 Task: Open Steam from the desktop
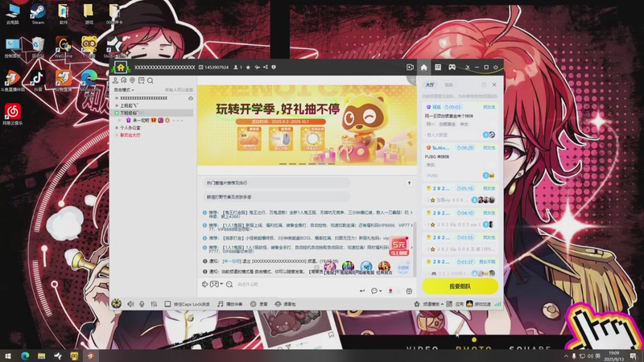coord(38,13)
